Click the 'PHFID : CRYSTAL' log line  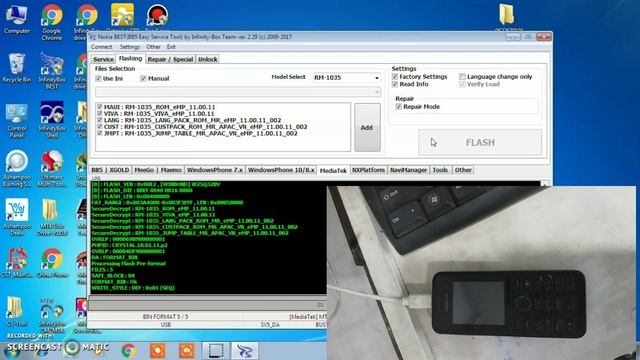[x=129, y=245]
